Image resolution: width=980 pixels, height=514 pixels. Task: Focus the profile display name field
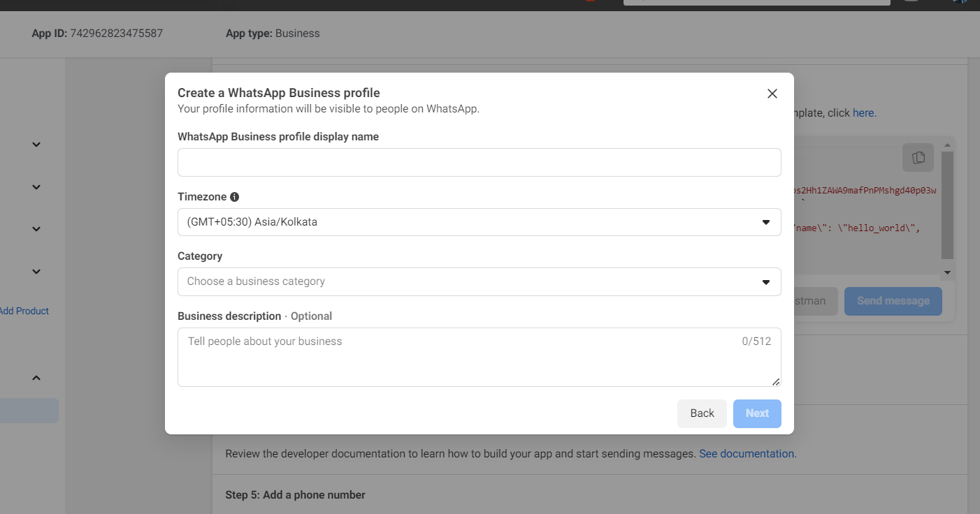479,162
